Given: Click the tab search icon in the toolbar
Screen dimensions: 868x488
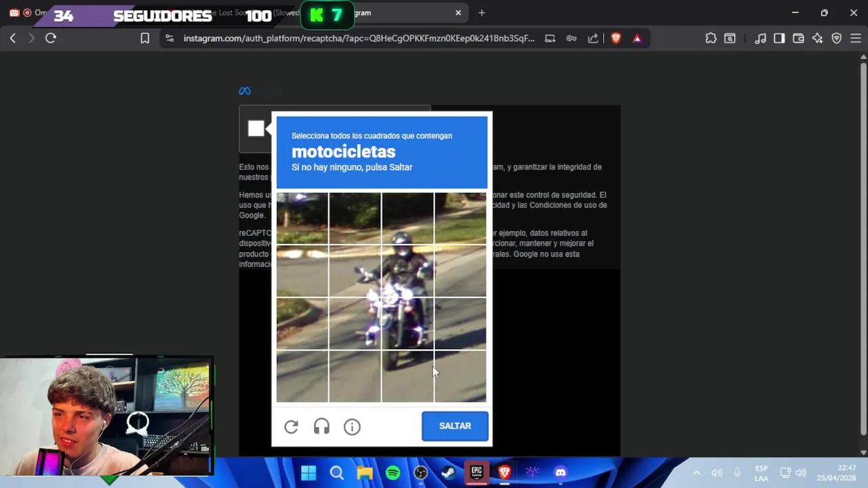Looking at the screenshot, I should pos(730,39).
